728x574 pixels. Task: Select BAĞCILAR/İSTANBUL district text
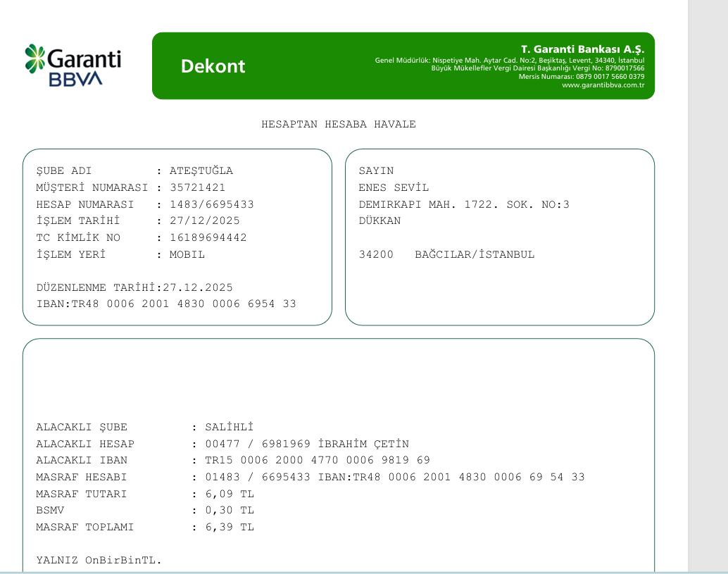pyautogui.click(x=475, y=254)
